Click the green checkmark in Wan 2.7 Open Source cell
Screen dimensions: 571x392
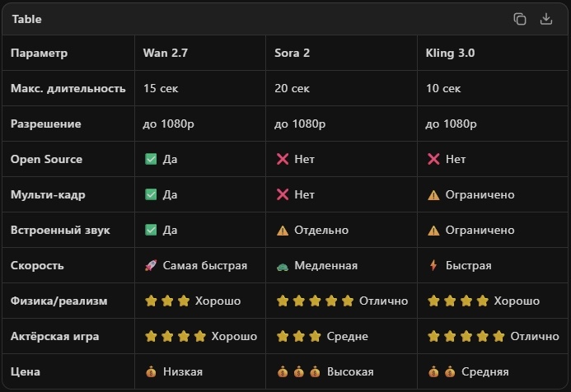pyautogui.click(x=151, y=160)
